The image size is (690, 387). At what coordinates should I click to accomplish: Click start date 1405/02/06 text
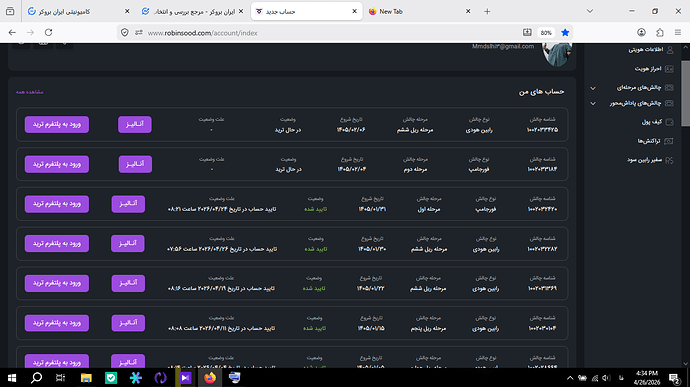(x=351, y=130)
